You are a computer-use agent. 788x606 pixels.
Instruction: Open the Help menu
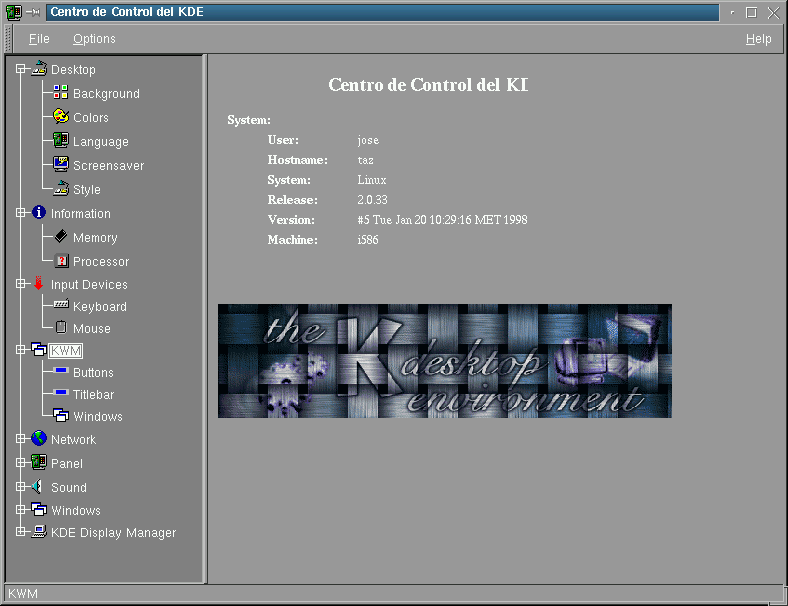tap(758, 39)
